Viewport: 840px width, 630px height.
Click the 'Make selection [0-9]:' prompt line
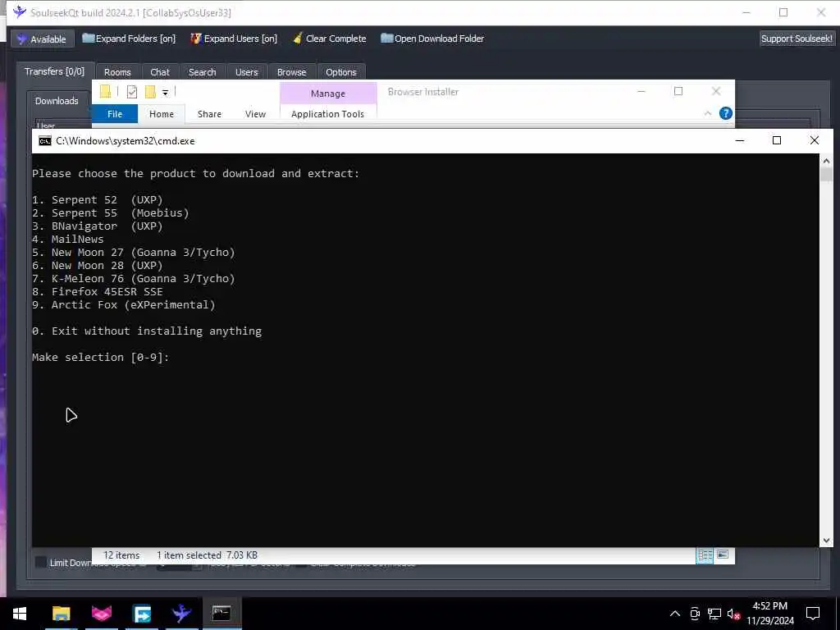(101, 358)
